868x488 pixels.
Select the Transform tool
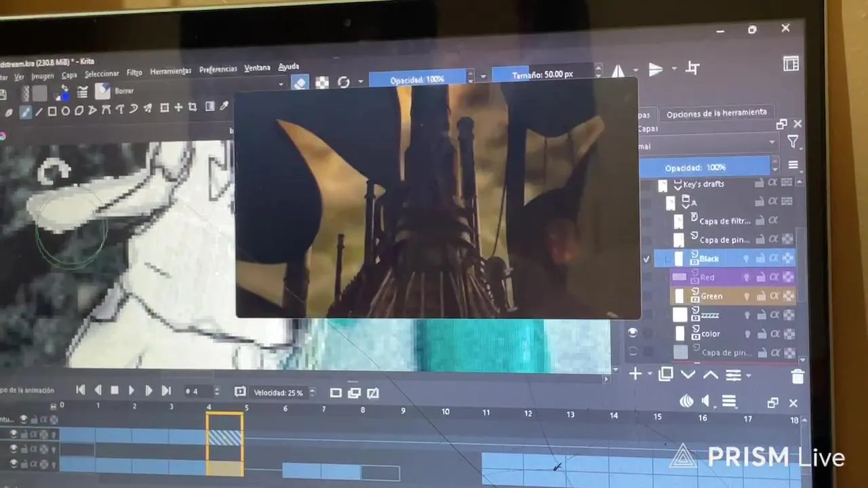tap(165, 108)
